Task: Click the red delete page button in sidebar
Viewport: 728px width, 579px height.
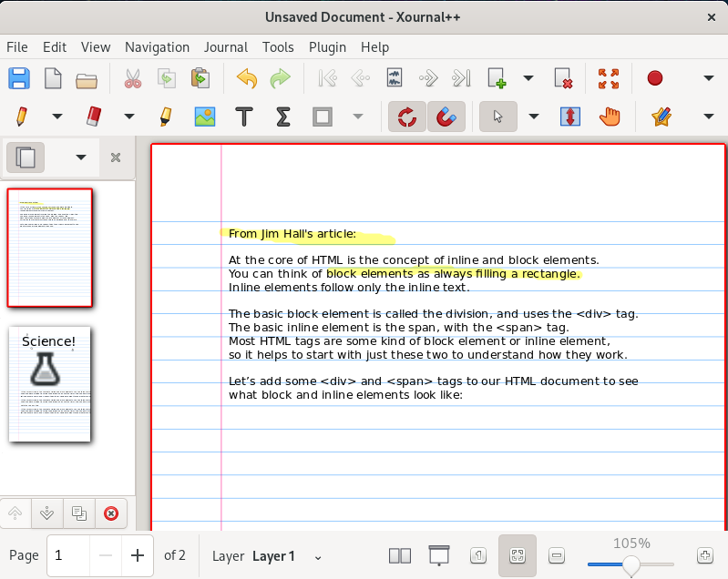Action: (111, 513)
